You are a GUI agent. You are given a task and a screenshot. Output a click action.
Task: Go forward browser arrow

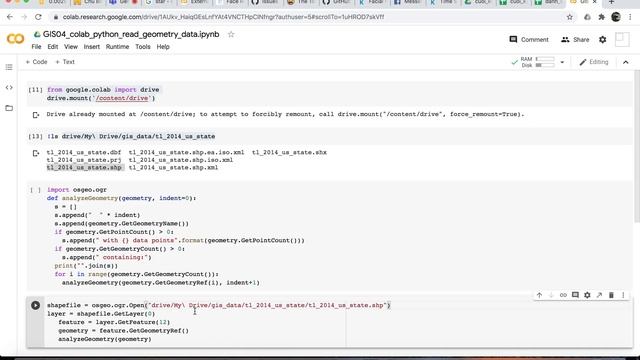(x=24, y=17)
